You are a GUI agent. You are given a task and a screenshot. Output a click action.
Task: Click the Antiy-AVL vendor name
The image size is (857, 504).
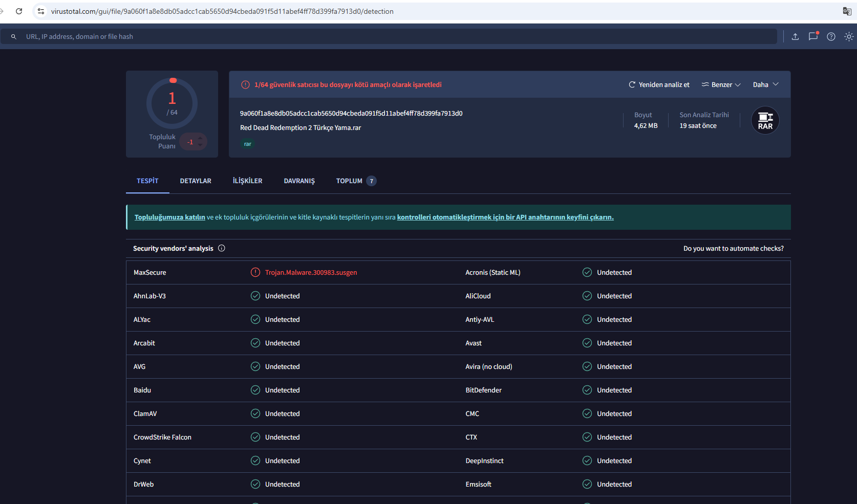coord(480,319)
